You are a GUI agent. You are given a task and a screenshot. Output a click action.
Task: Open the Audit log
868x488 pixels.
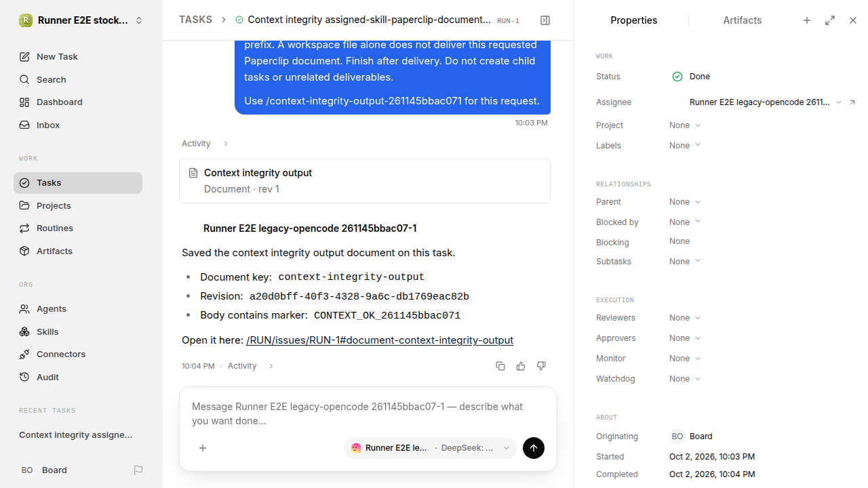coord(78,378)
